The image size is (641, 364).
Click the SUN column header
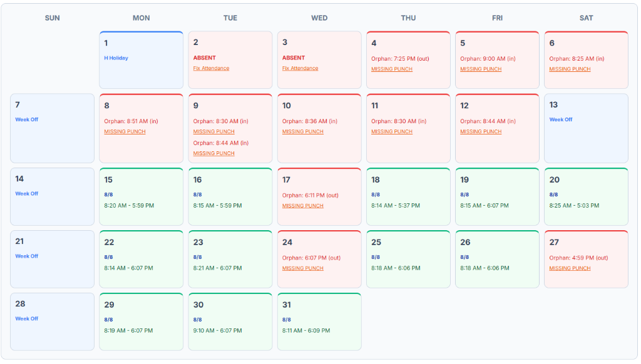click(52, 18)
